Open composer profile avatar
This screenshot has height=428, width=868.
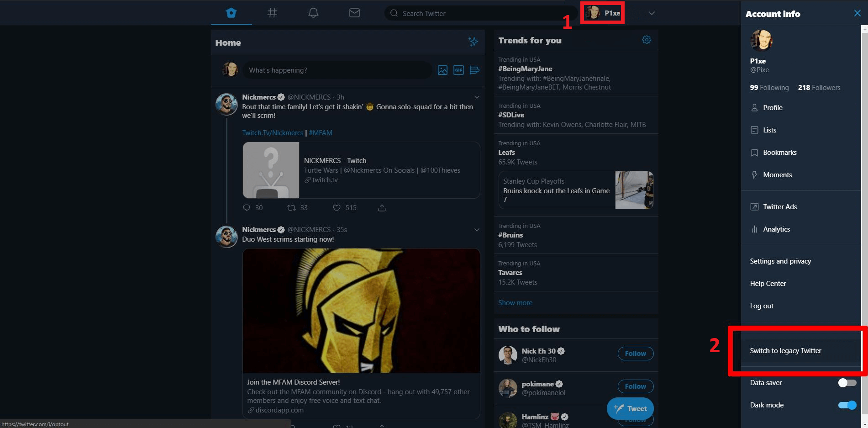[230, 70]
